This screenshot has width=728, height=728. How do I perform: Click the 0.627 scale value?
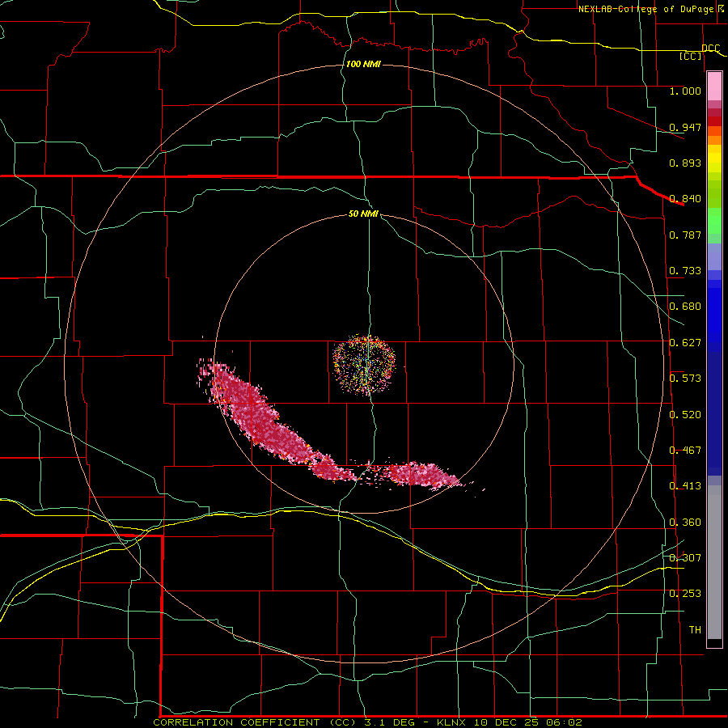click(x=685, y=343)
